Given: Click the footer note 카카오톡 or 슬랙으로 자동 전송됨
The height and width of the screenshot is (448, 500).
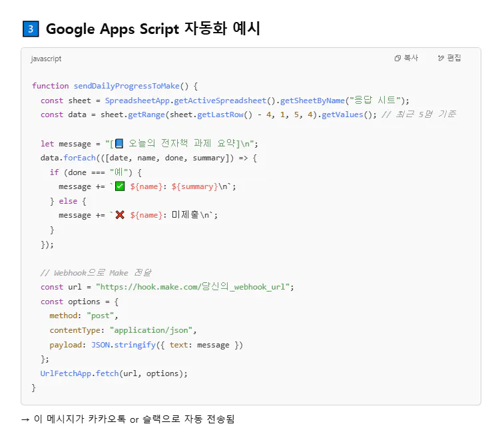Looking at the screenshot, I should (x=161, y=419).
